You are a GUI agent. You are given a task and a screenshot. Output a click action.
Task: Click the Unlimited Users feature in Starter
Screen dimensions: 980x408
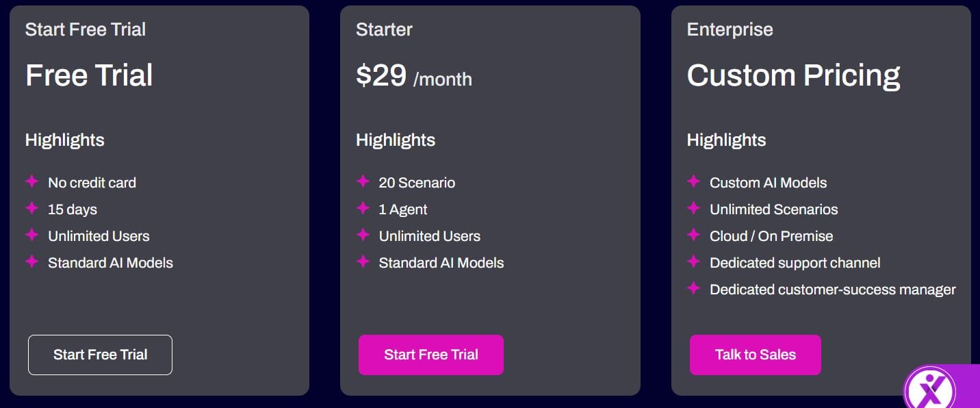430,235
